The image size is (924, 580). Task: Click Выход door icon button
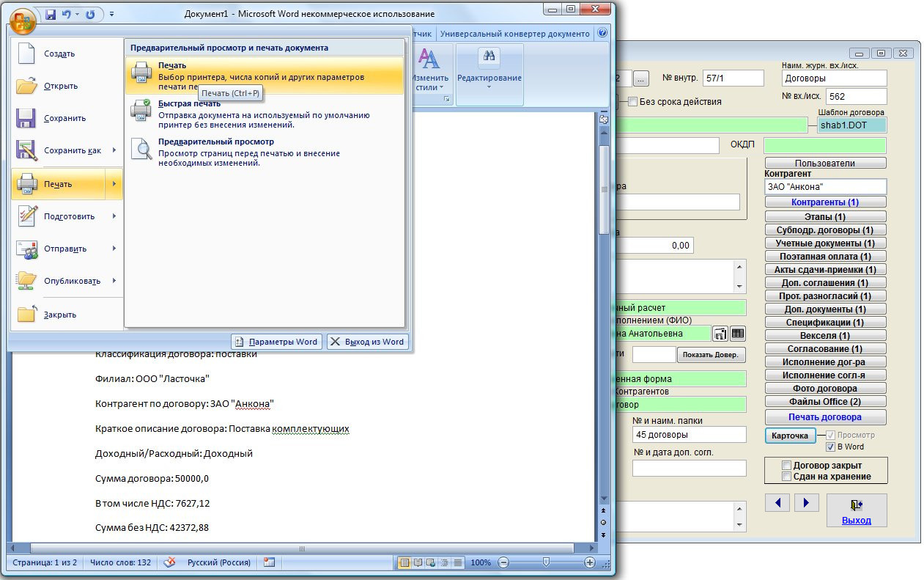tap(857, 510)
